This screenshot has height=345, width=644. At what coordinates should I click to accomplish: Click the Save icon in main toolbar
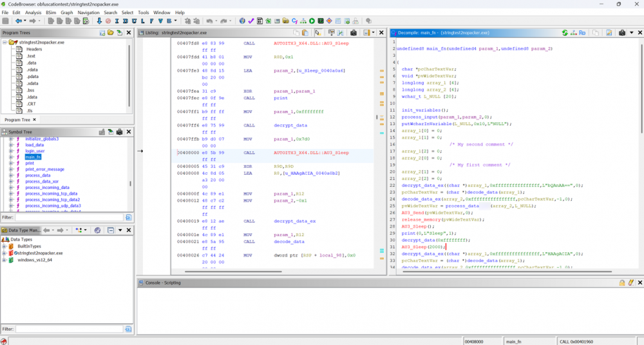(6, 21)
